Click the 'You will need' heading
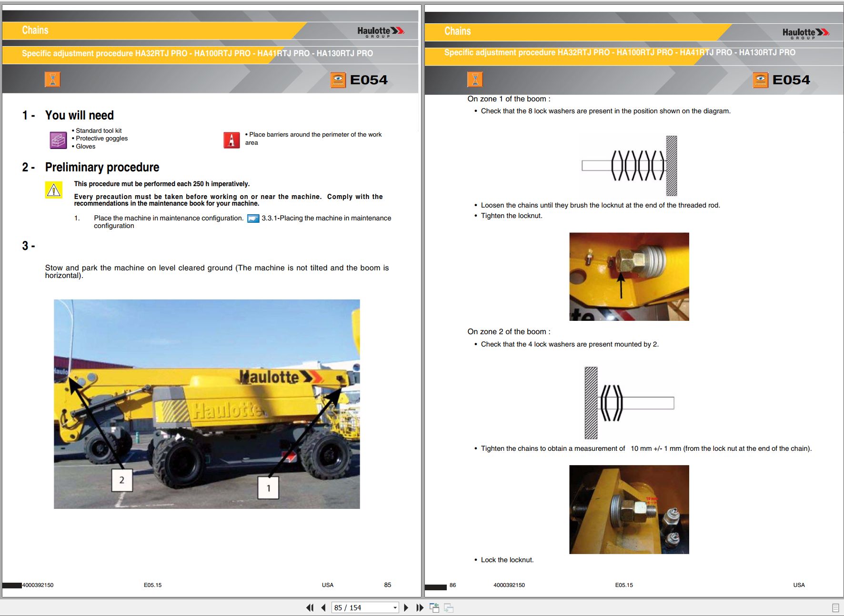The height and width of the screenshot is (616, 844). coord(80,115)
